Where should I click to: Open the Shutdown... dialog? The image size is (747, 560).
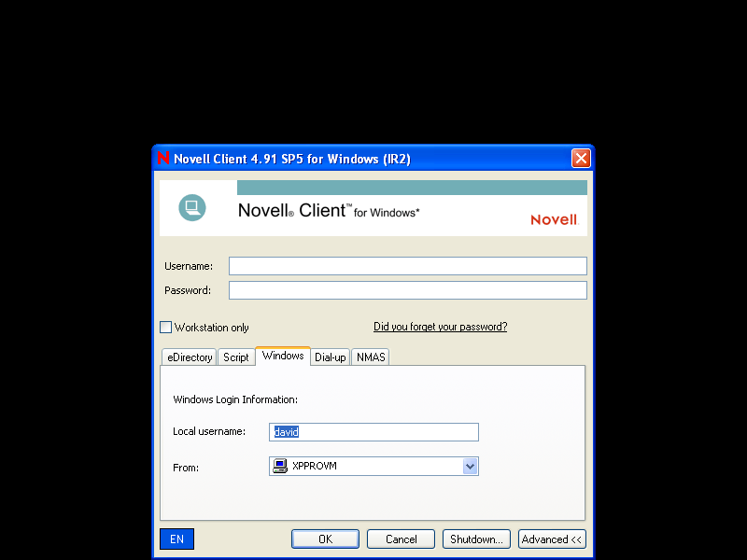(476, 539)
